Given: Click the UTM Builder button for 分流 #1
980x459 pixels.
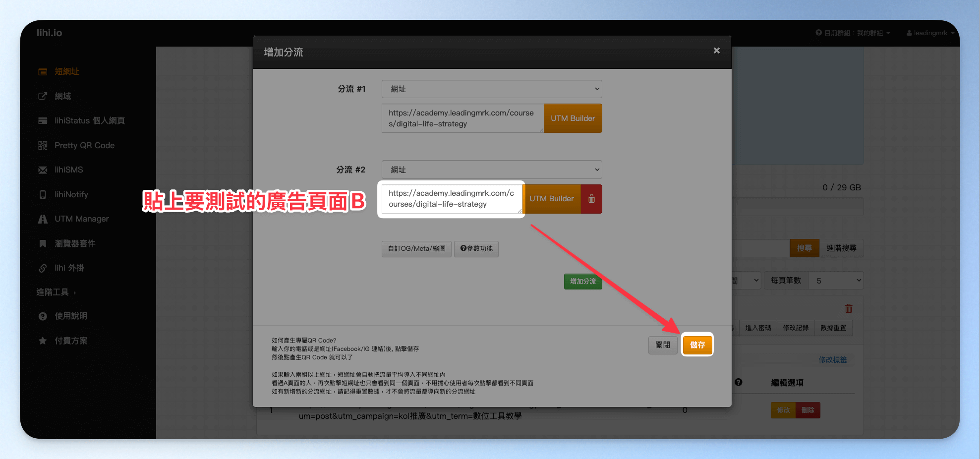Looking at the screenshot, I should coord(573,118).
